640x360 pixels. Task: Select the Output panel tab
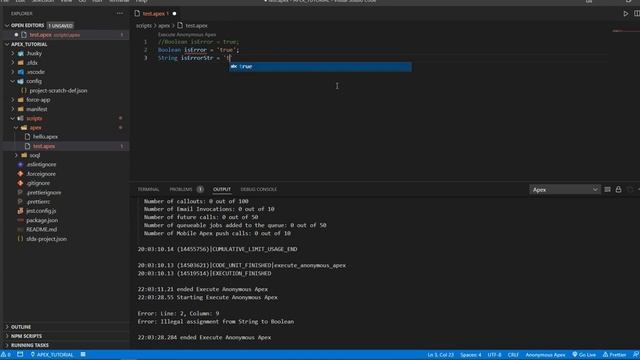click(222, 189)
